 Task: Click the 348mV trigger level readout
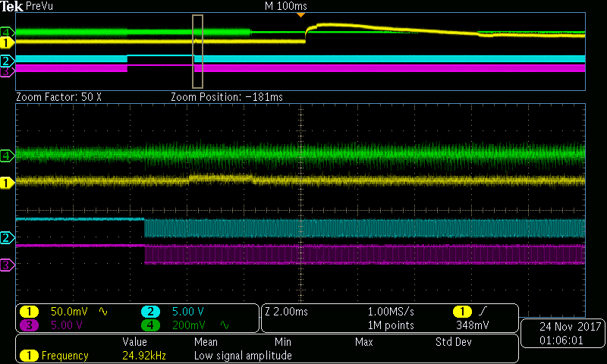[472, 325]
